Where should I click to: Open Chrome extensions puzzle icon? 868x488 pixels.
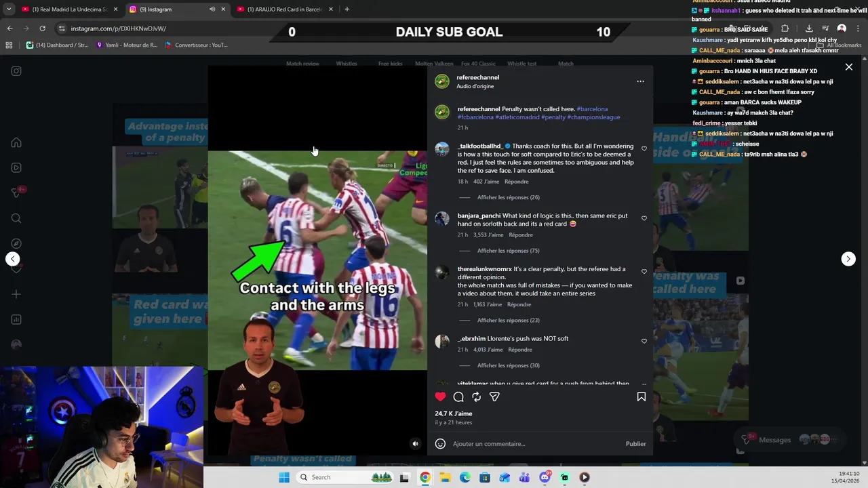tap(785, 28)
